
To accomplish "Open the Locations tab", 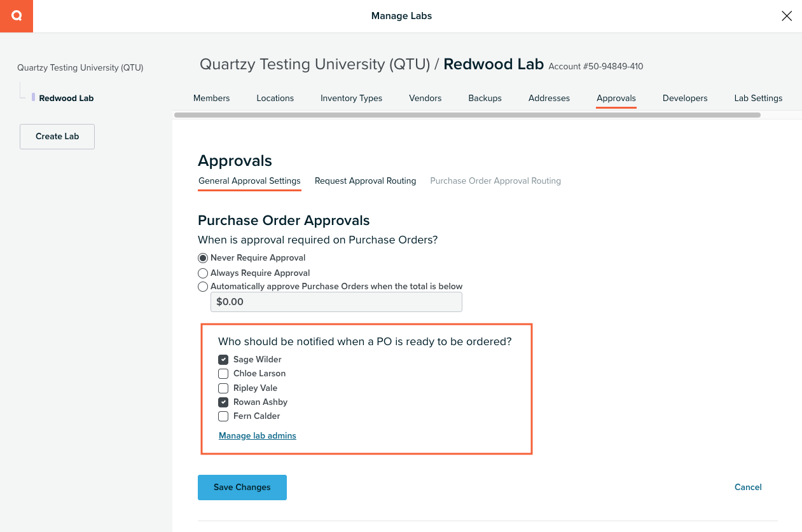I will pyautogui.click(x=275, y=99).
